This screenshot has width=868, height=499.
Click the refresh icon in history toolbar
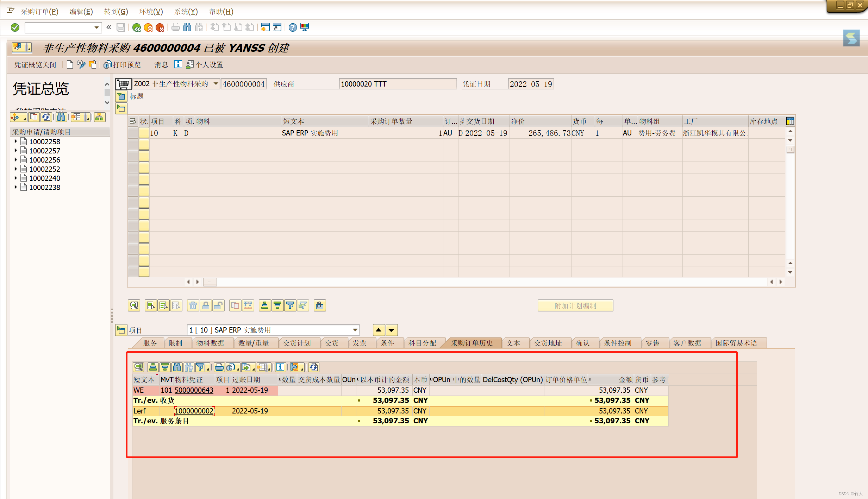313,367
